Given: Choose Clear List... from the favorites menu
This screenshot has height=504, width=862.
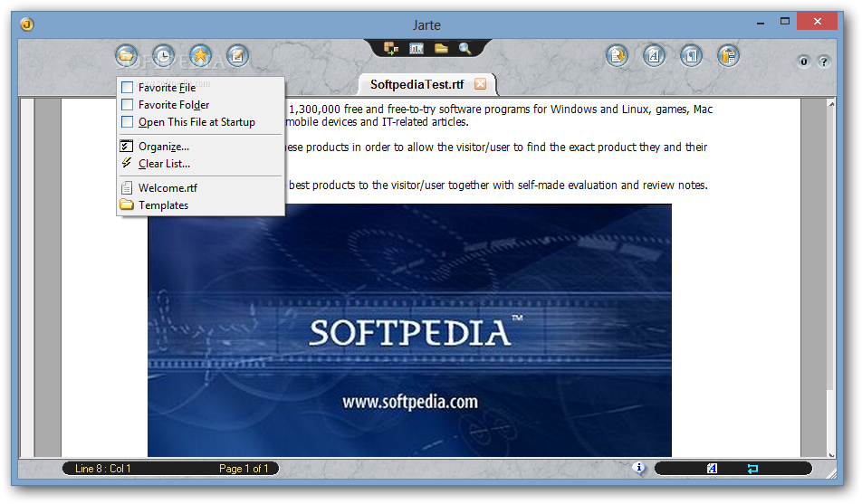Looking at the screenshot, I should pos(201,163).
